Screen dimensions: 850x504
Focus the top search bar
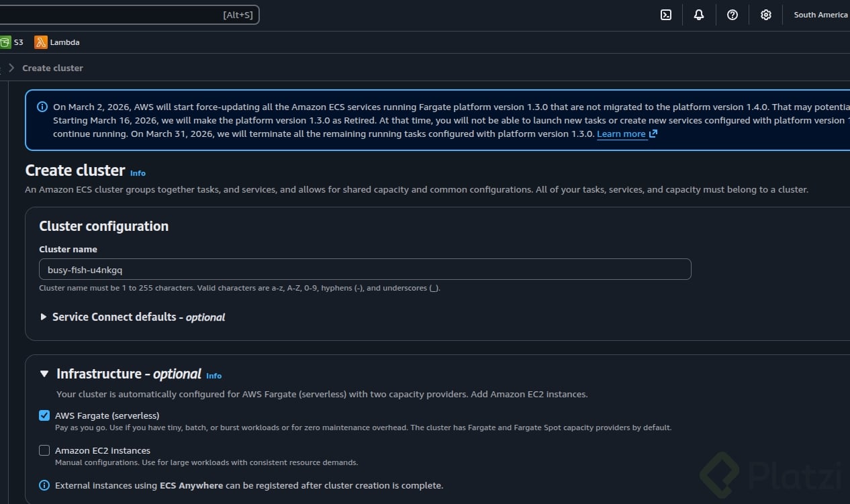[128, 15]
